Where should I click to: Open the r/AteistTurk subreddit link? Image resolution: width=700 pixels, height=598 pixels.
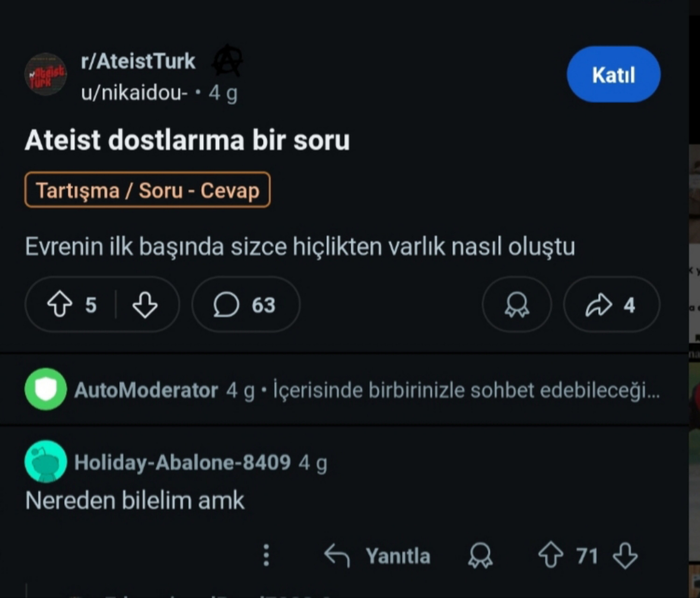click(138, 61)
